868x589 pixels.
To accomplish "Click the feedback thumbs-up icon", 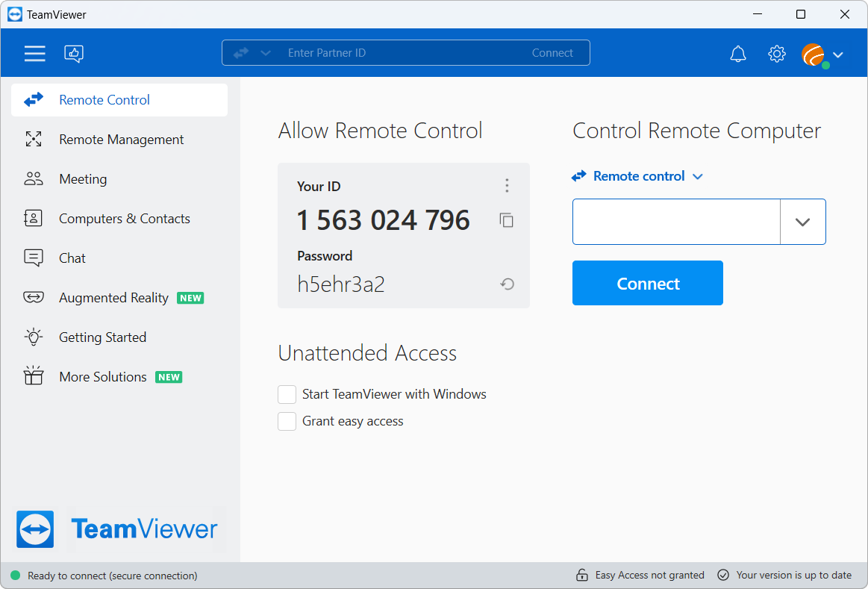I will click(74, 53).
